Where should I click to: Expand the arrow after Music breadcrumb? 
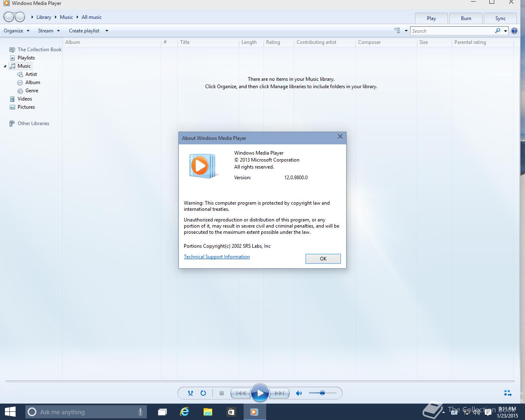(x=77, y=17)
